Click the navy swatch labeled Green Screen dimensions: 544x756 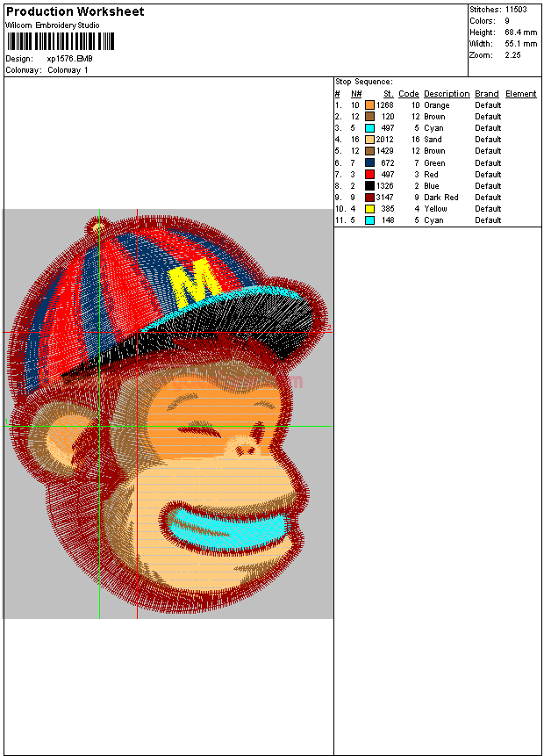pos(369,163)
